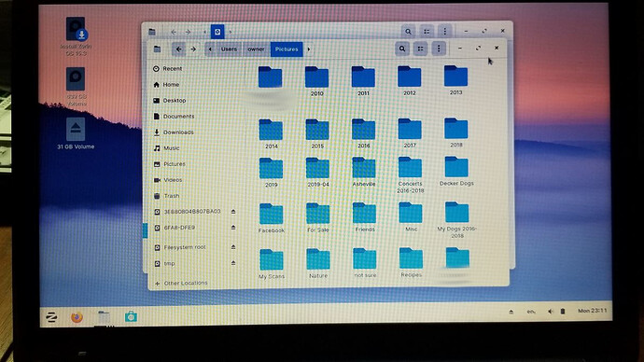Open the volume icon in system tray

[x=551, y=312]
